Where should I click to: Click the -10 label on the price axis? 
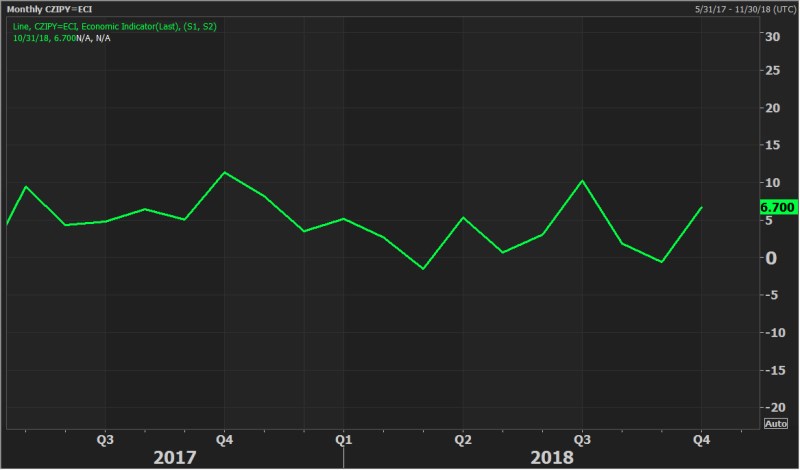tap(771, 332)
